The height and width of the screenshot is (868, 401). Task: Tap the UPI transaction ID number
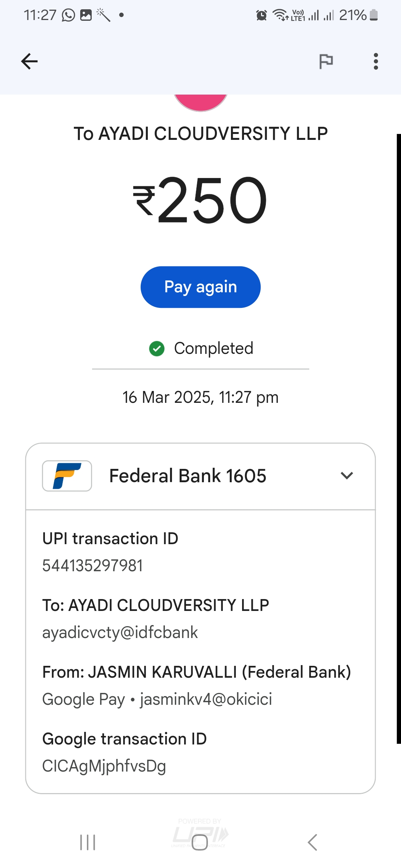click(x=92, y=566)
